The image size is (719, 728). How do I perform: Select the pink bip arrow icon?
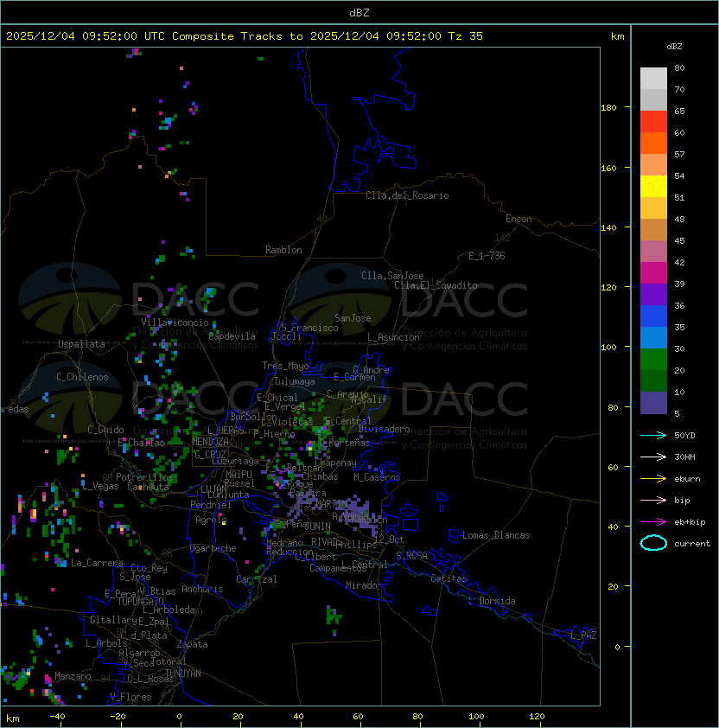pos(653,500)
